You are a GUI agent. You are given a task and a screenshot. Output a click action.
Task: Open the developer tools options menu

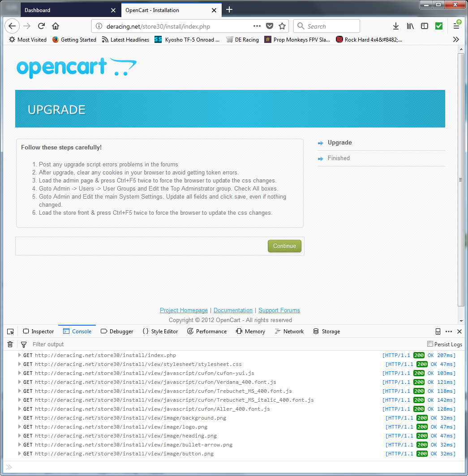click(x=449, y=331)
